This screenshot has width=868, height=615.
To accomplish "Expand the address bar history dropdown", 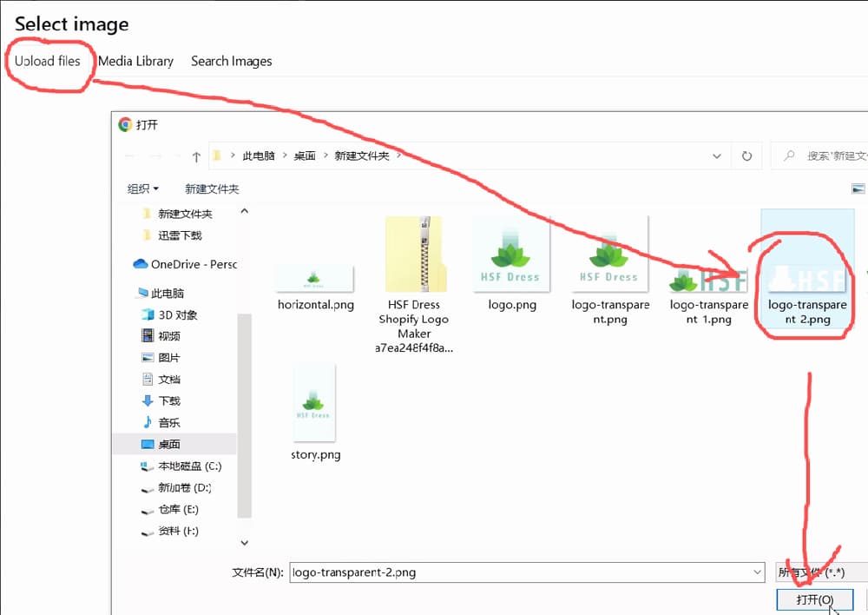I will [717, 156].
